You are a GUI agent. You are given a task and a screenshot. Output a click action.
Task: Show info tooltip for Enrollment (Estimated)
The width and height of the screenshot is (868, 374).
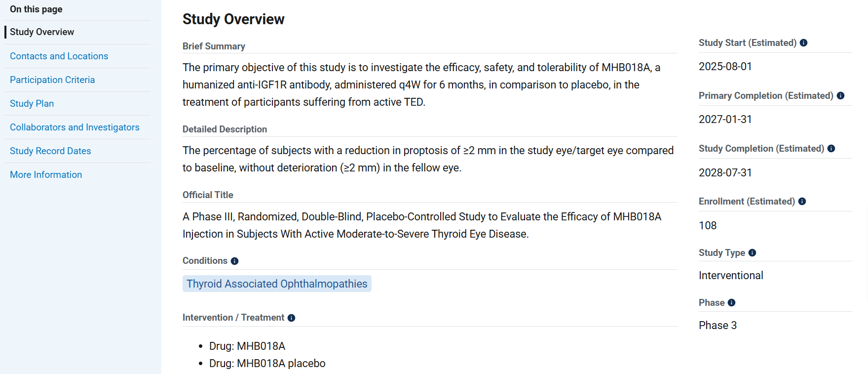pyautogui.click(x=802, y=202)
